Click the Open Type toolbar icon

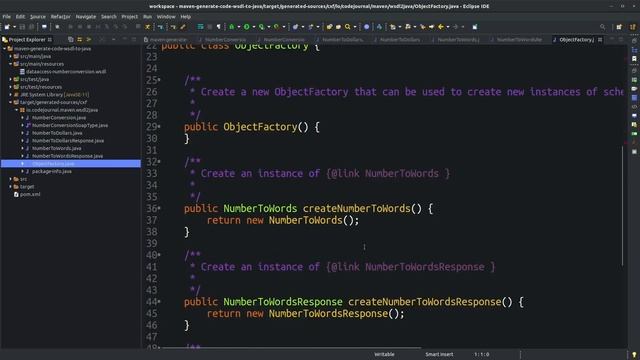pyautogui.click(x=329, y=27)
